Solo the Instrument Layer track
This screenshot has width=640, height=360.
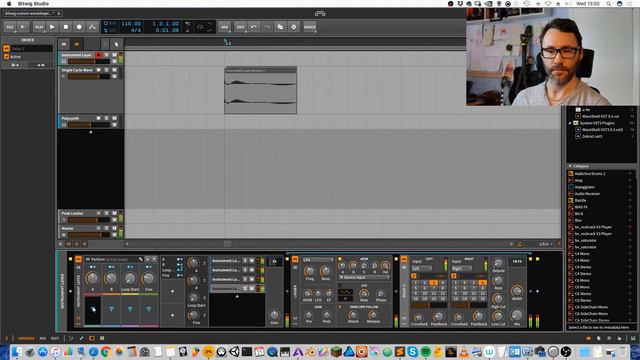(107, 55)
